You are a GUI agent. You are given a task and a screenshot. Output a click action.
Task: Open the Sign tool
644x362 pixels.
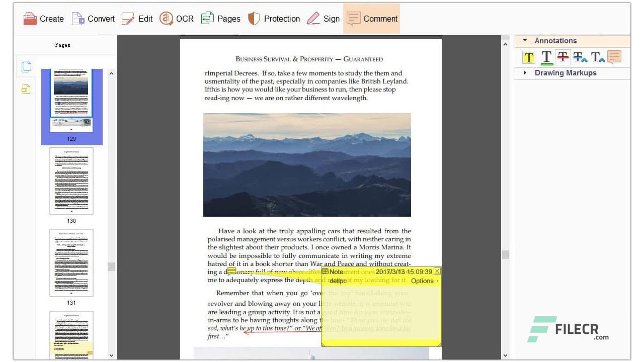[323, 18]
